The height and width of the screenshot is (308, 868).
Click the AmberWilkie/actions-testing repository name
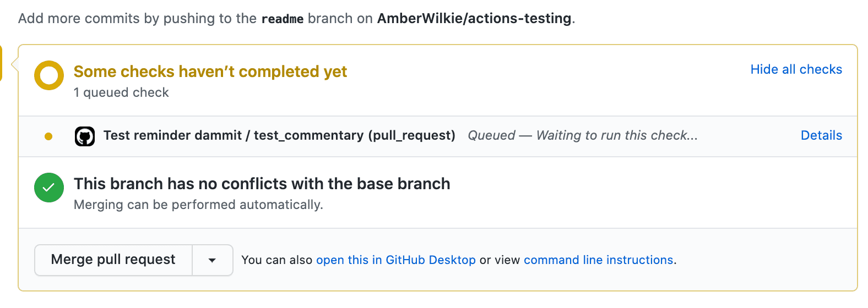(x=474, y=19)
